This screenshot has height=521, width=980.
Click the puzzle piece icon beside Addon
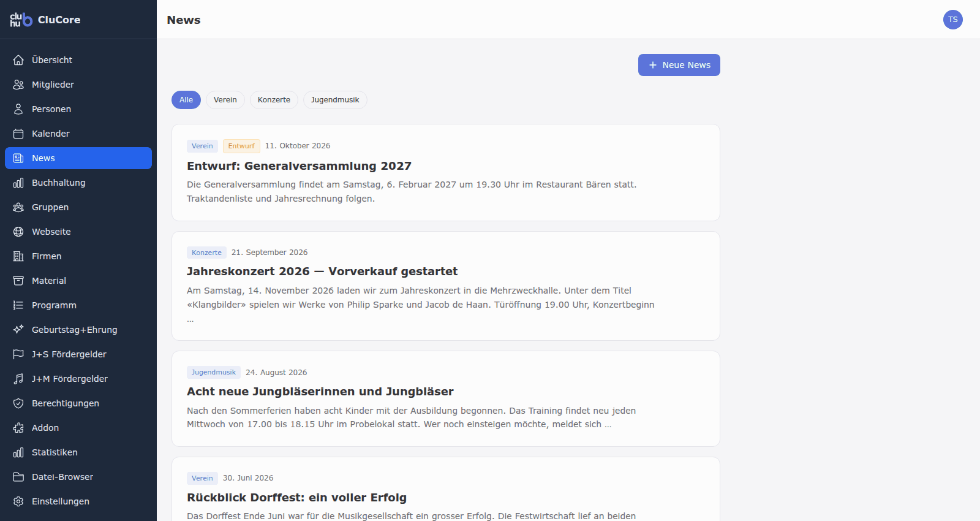[18, 428]
